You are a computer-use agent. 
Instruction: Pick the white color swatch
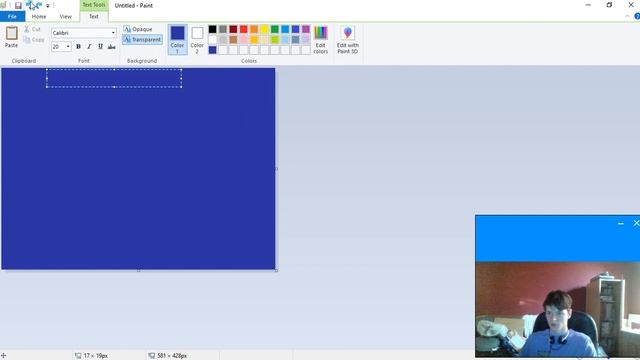click(x=212, y=40)
